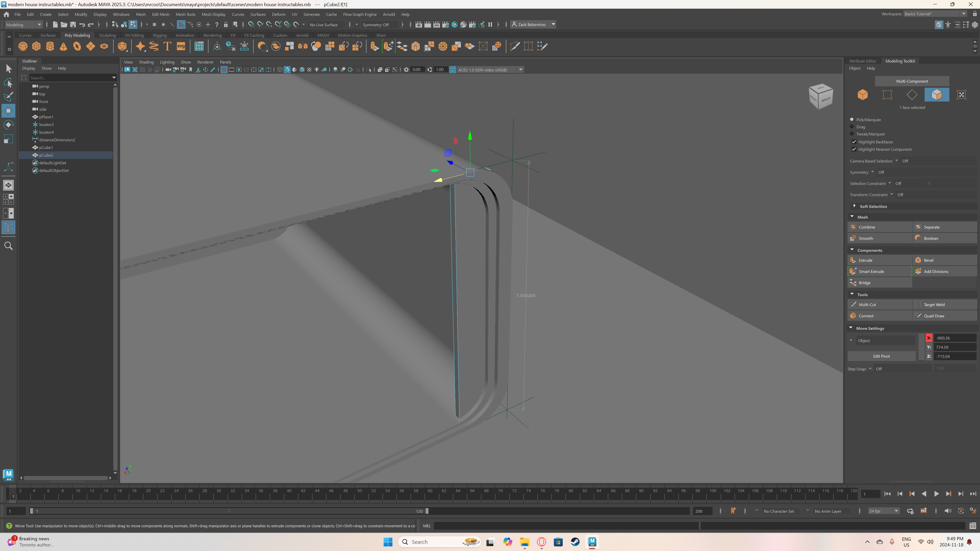The height and width of the screenshot is (551, 980).
Task: Open Steam from the taskbar
Action: pyautogui.click(x=575, y=542)
